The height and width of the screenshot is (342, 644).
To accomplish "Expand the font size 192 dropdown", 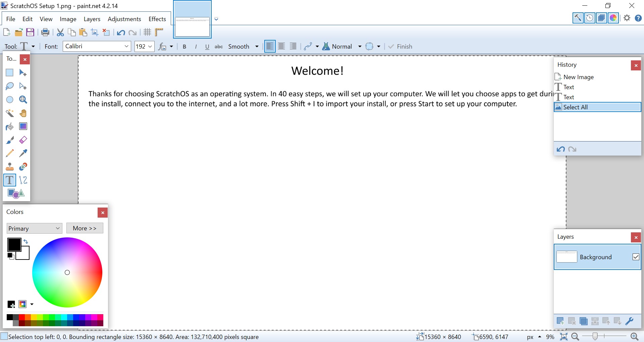I will tap(150, 46).
